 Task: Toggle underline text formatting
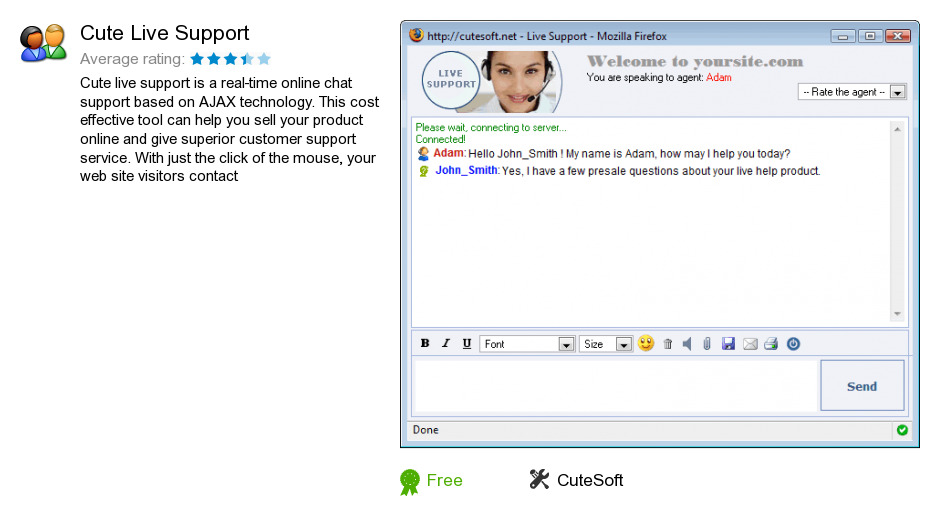pyautogui.click(x=466, y=344)
